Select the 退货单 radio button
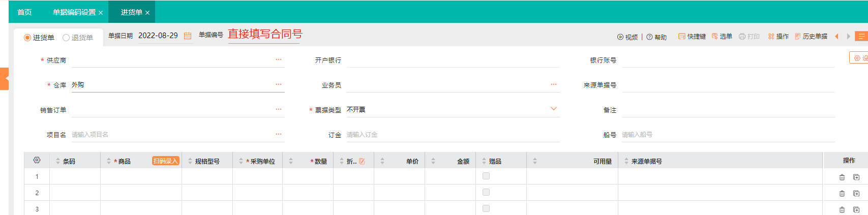Viewport: 868px width, 215px height. (x=66, y=38)
